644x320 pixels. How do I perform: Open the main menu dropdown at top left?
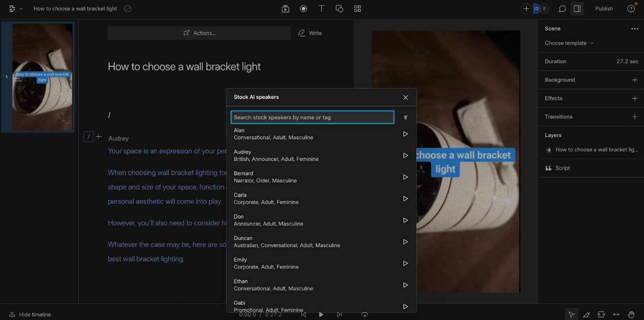[x=15, y=9]
